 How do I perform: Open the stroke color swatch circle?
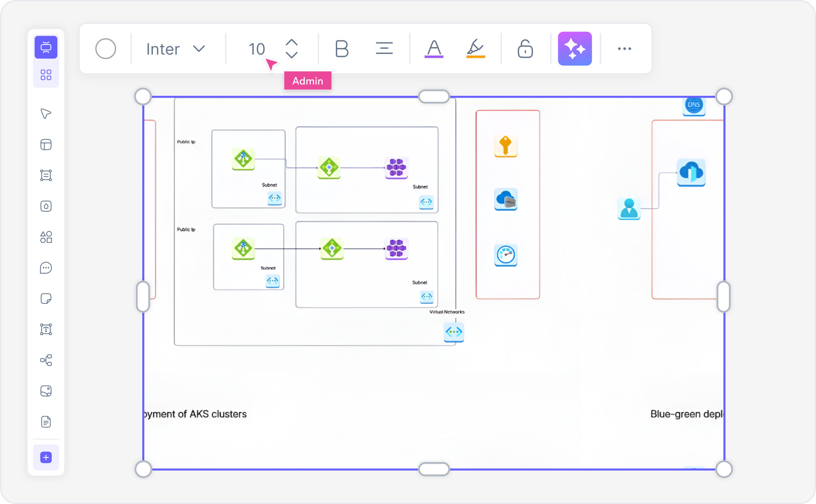pyautogui.click(x=106, y=48)
